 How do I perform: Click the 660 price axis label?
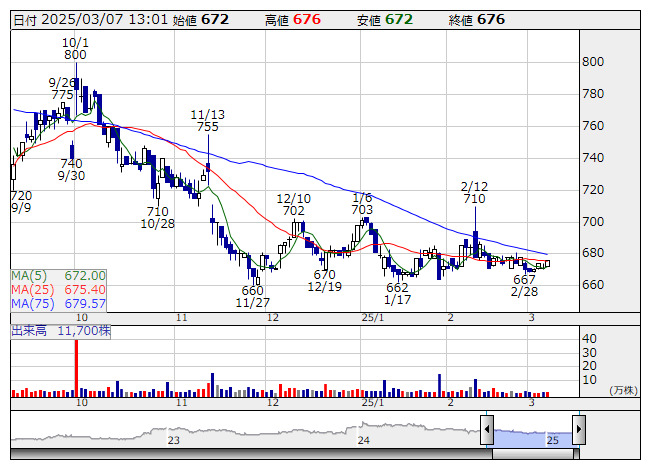click(593, 285)
